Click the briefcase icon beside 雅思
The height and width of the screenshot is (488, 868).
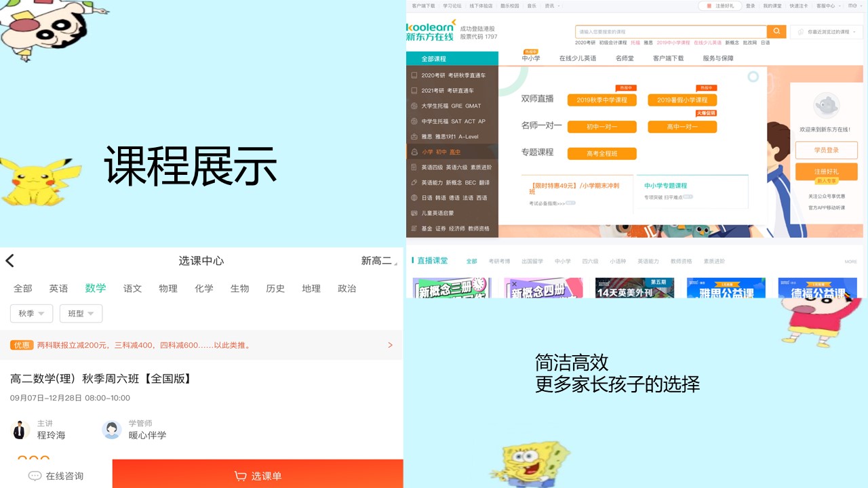coord(414,136)
